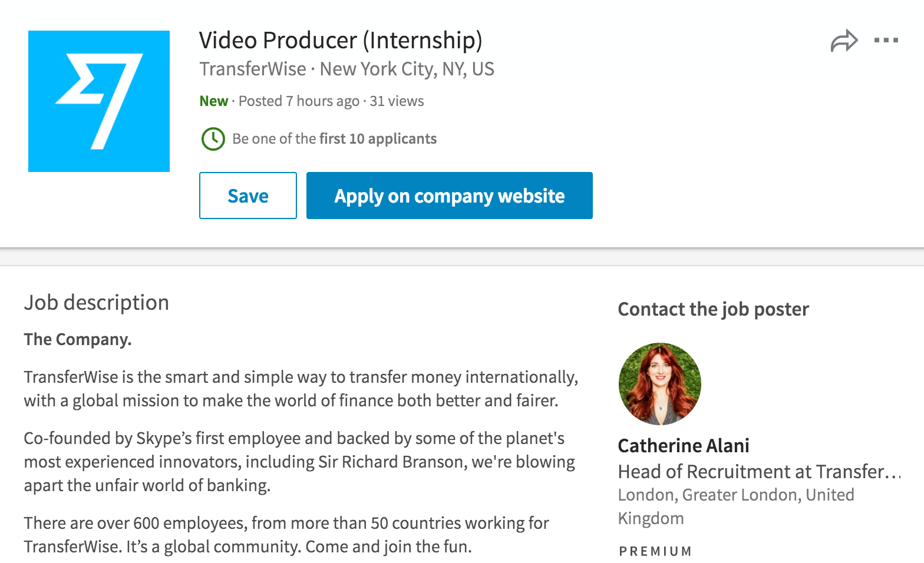Image resolution: width=924 pixels, height=563 pixels.
Task: Click the green clock icon
Action: pos(213,139)
